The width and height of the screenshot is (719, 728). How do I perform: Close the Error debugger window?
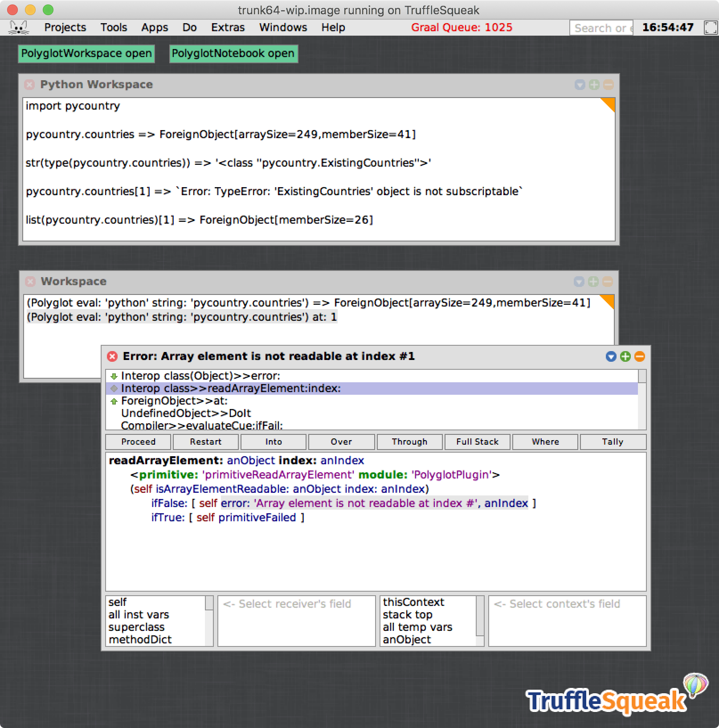(112, 356)
